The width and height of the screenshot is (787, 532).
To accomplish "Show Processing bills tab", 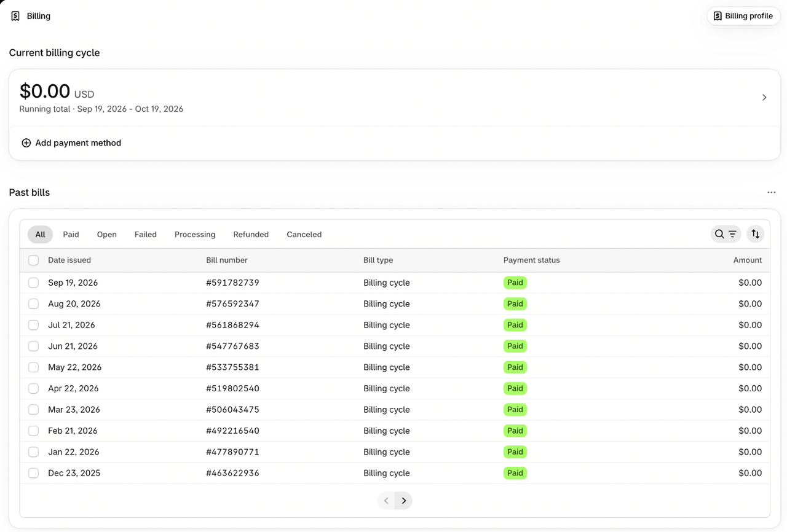I will pyautogui.click(x=195, y=235).
